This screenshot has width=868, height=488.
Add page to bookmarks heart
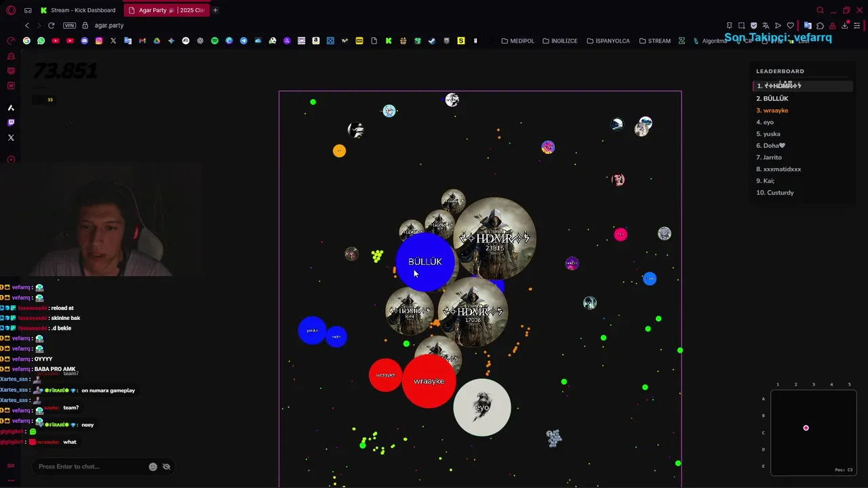click(x=790, y=25)
